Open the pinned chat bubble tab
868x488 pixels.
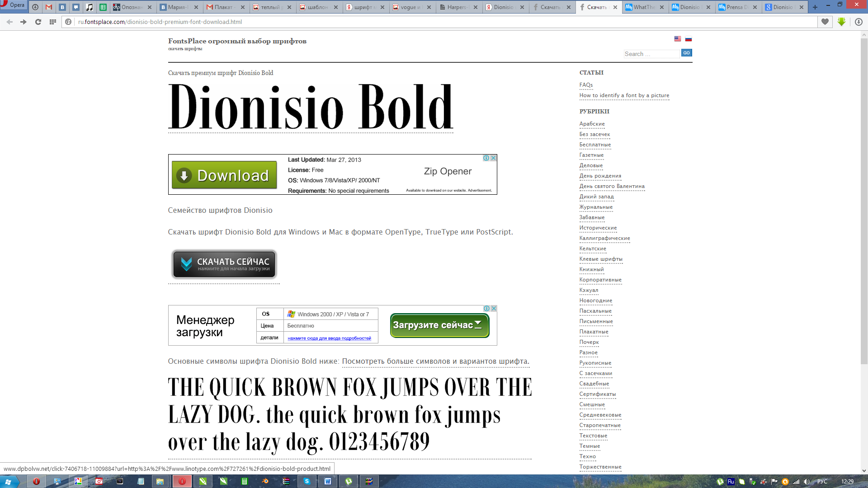[x=76, y=7]
